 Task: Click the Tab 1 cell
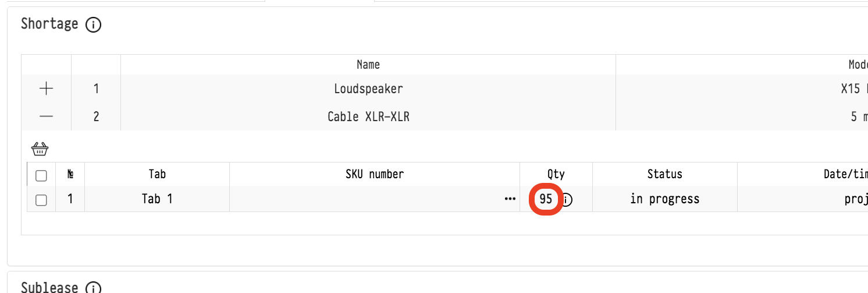click(157, 199)
